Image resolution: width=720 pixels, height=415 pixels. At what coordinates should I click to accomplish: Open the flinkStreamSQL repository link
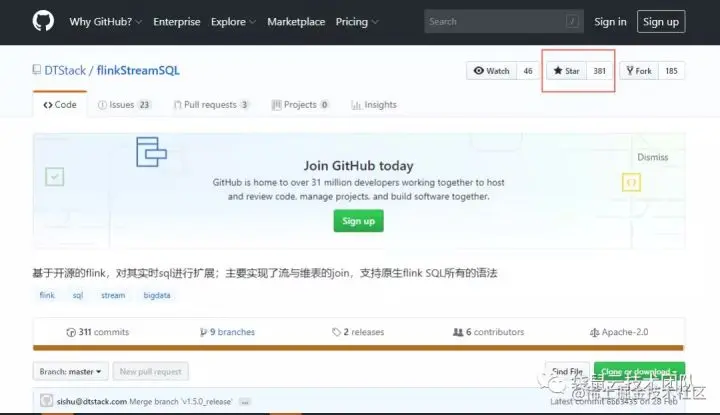pos(138,70)
